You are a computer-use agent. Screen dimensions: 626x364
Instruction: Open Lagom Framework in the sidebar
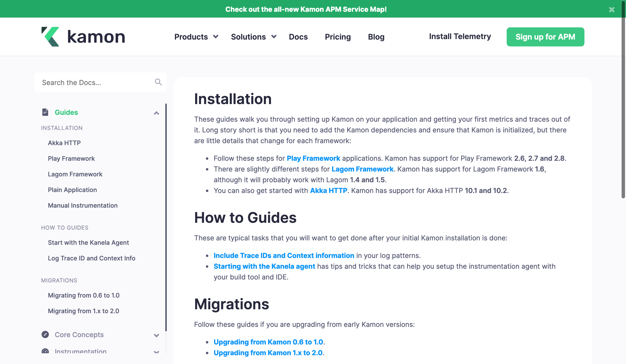(75, 174)
